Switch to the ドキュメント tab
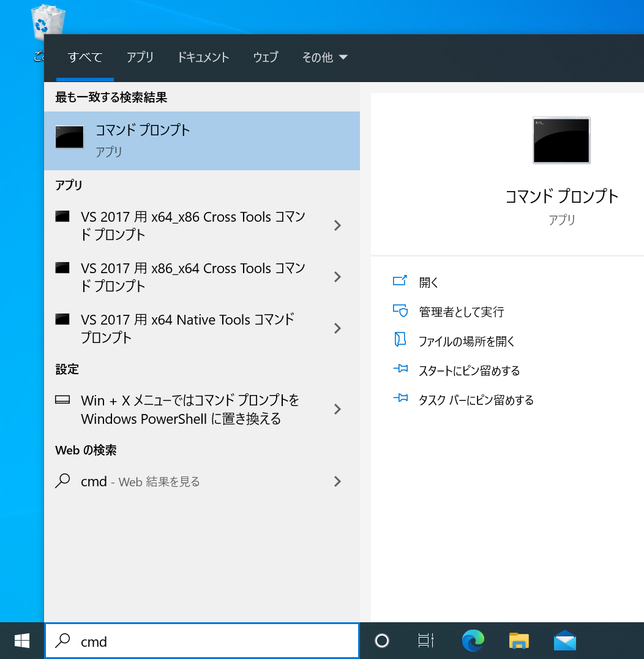644x659 pixels. [203, 57]
